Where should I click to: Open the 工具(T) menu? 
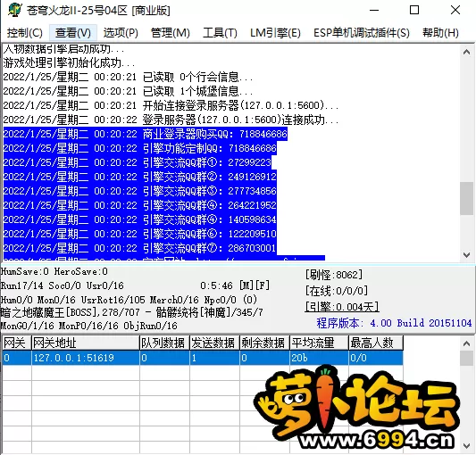click(x=220, y=33)
